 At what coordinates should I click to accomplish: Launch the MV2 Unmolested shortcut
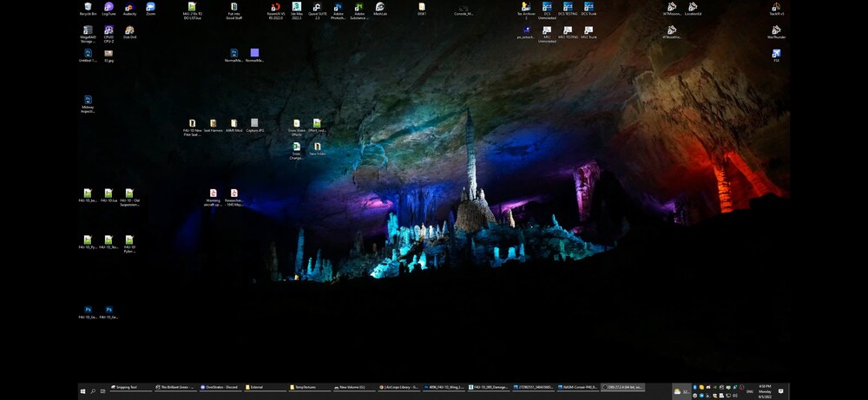click(x=547, y=35)
